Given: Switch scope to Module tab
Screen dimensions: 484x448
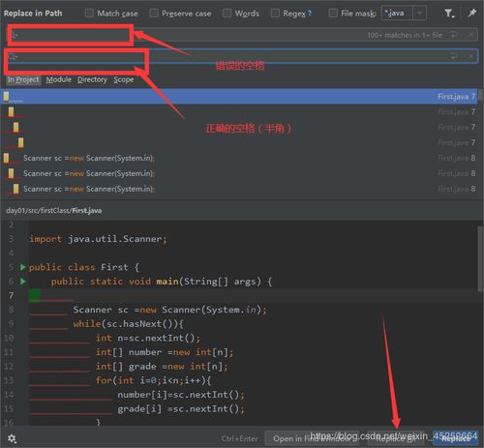Looking at the screenshot, I should pos(59,79).
